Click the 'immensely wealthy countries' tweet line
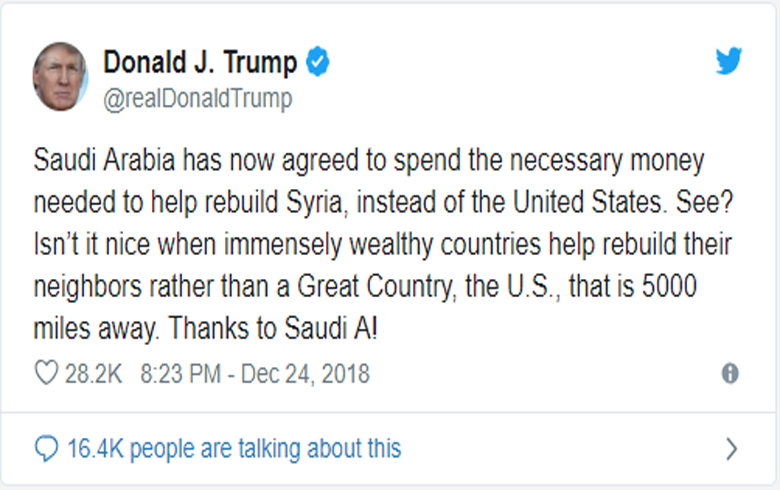The height and width of the screenshot is (490, 780). click(x=383, y=245)
